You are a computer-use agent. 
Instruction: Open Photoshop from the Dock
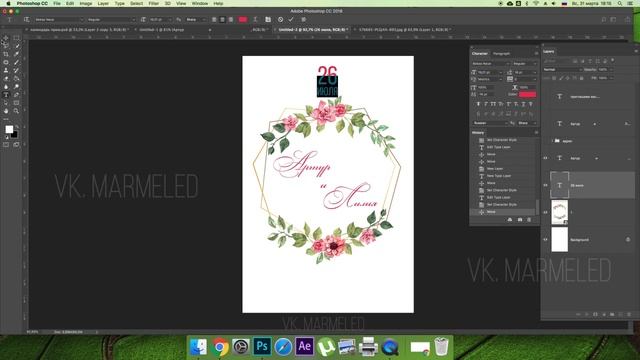(262, 347)
